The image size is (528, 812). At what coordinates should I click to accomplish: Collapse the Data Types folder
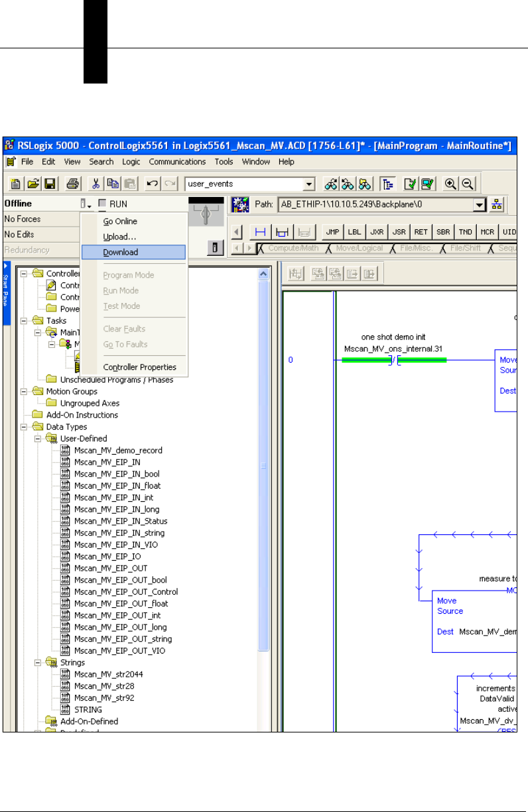[25, 427]
